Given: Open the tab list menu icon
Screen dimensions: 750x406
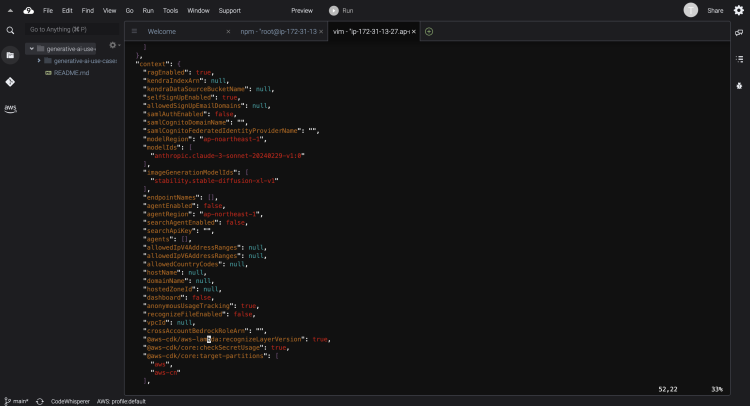Looking at the screenshot, I should pos(134,31).
